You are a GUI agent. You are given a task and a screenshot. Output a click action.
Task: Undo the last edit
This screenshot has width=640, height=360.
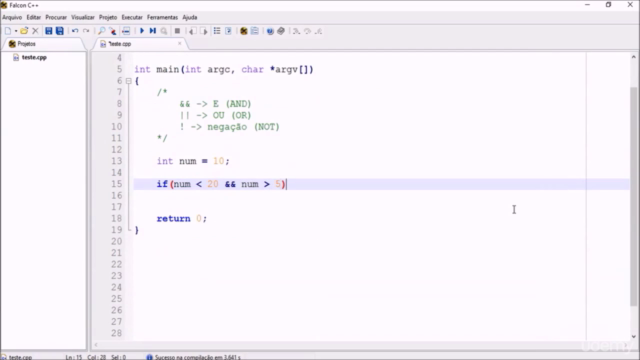click(x=75, y=31)
